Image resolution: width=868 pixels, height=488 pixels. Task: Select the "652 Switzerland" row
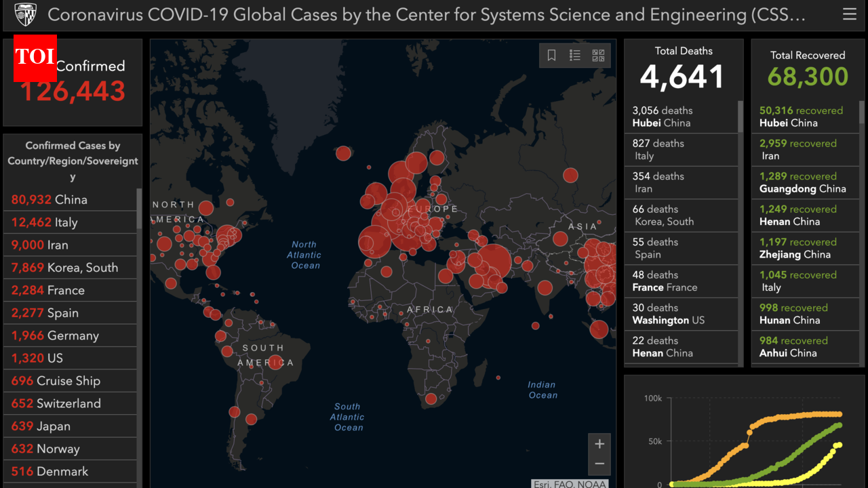tap(71, 403)
